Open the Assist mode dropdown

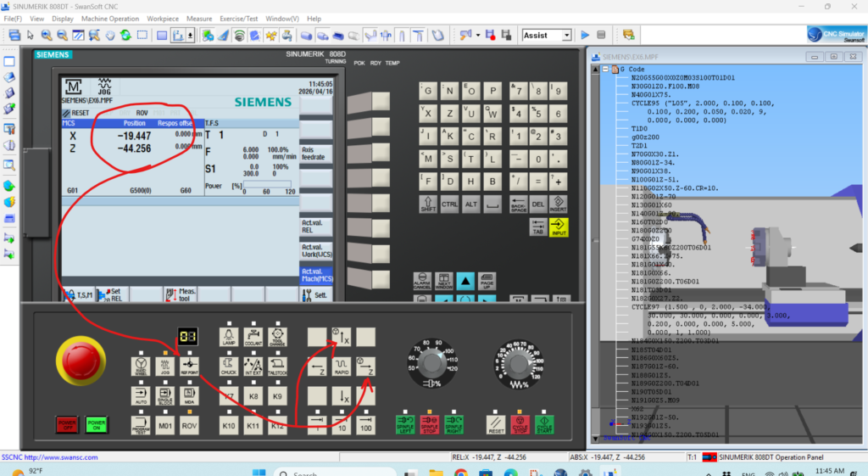[566, 35]
